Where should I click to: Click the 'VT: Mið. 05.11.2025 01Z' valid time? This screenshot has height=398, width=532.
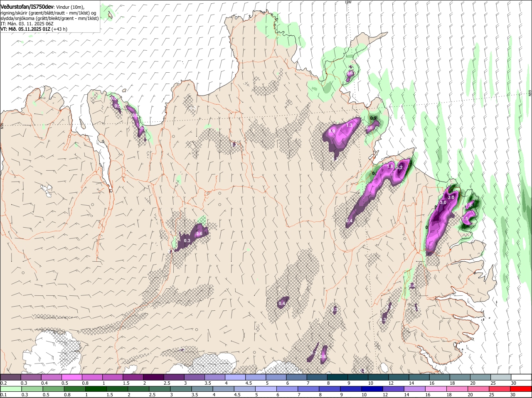(25, 29)
